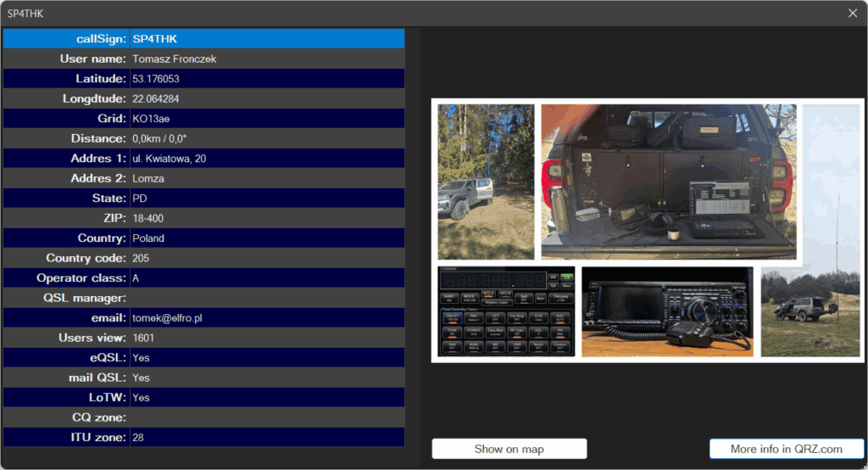Click the Address 1 ul. Kwiatowa field
This screenshot has width=868, height=470.
pyautogui.click(x=170, y=159)
